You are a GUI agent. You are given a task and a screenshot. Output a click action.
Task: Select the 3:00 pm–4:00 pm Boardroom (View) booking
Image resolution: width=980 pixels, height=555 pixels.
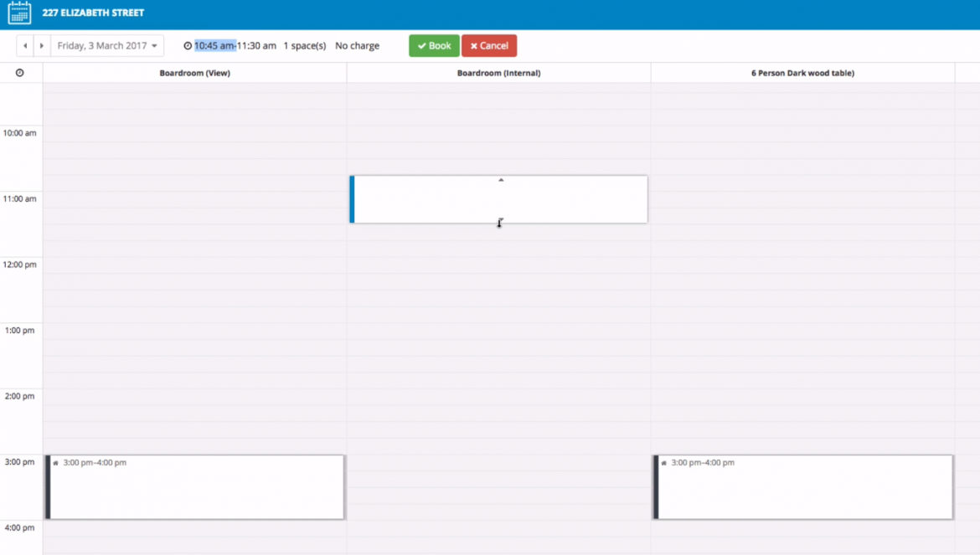[194, 486]
